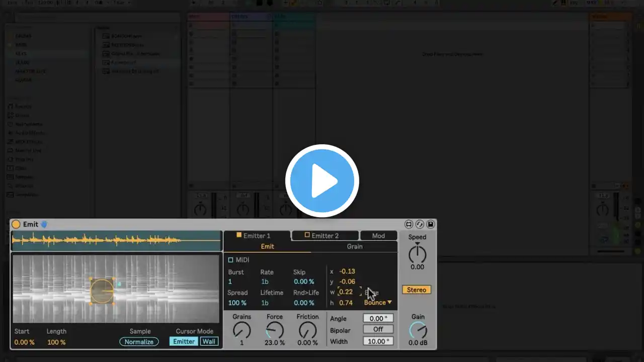
Task: Select the Grain sub-tab
Action: 354,246
